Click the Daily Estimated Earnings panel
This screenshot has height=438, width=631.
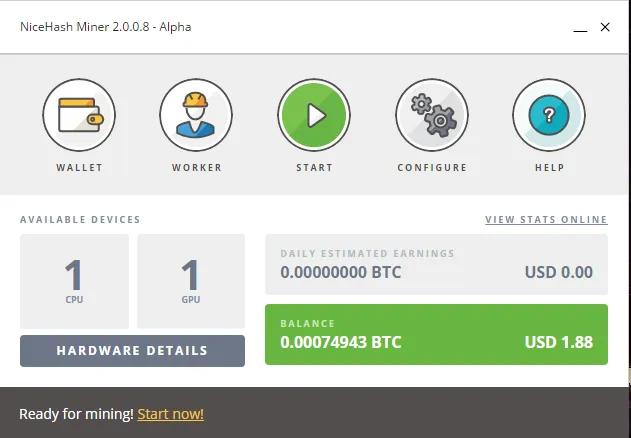(x=436, y=264)
